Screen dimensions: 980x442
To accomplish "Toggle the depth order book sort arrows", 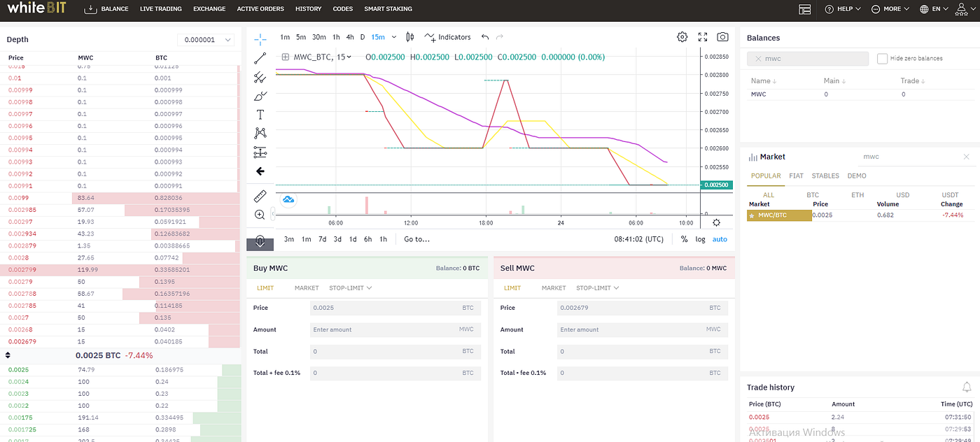I will click(x=8, y=355).
